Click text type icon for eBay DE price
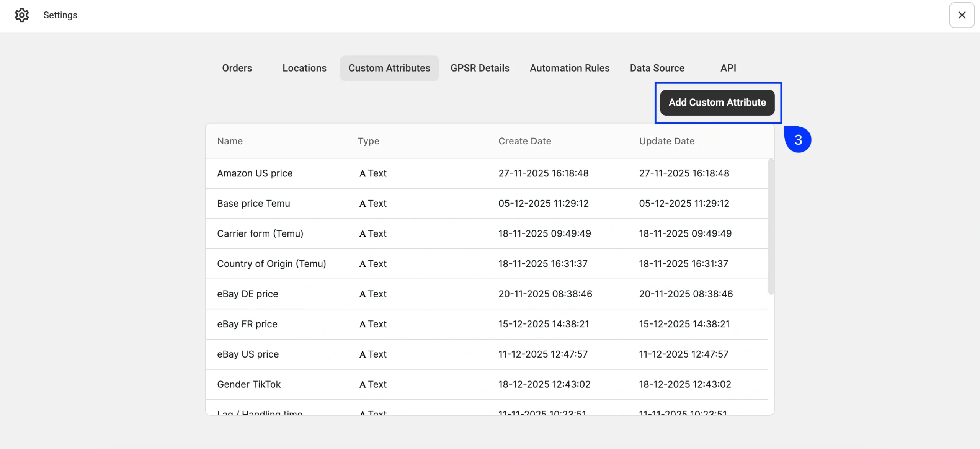 [x=363, y=294]
